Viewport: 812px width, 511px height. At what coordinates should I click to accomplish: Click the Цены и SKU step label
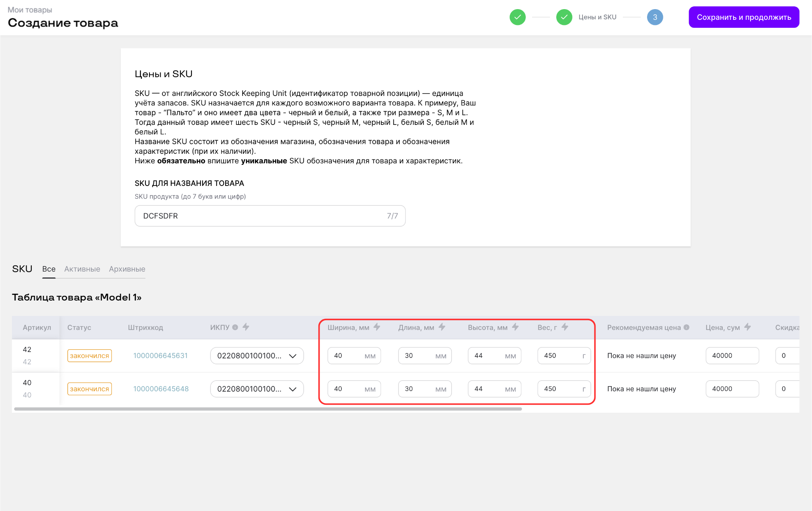point(597,17)
